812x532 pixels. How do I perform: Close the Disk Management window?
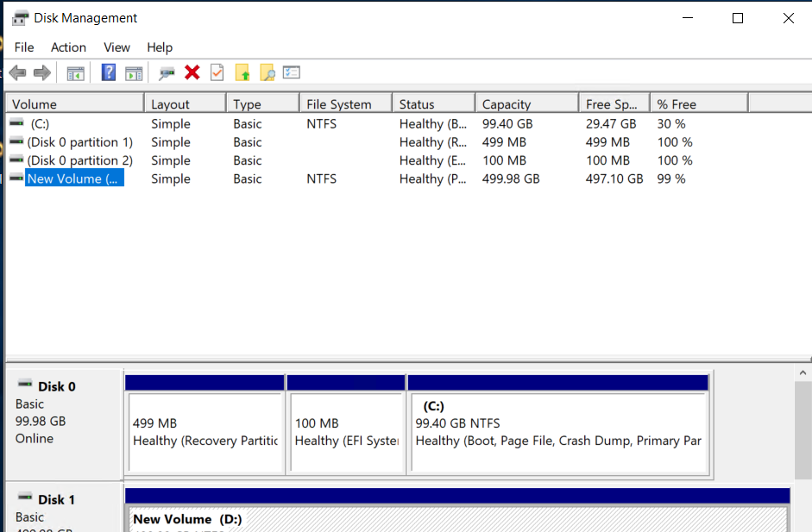[788, 18]
